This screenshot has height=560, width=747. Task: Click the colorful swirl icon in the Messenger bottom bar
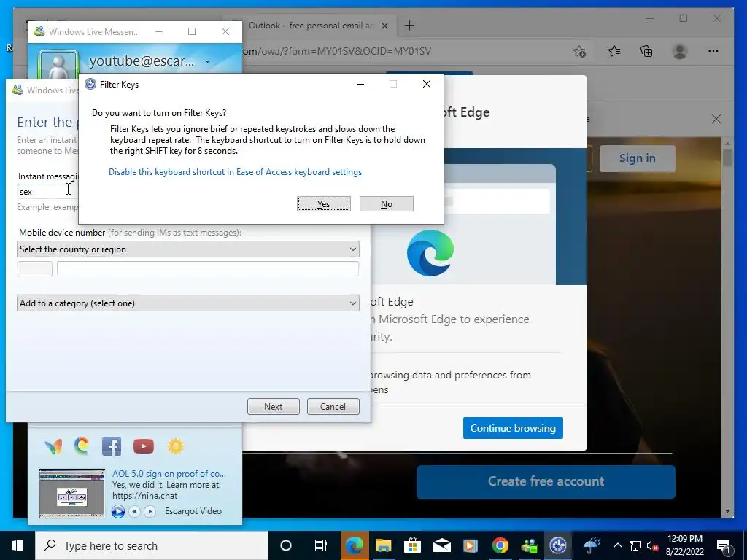click(82, 446)
